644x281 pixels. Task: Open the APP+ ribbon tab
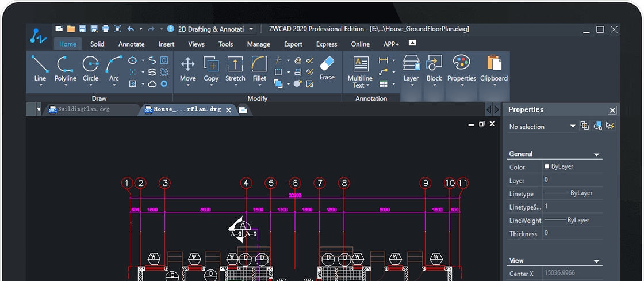(391, 44)
